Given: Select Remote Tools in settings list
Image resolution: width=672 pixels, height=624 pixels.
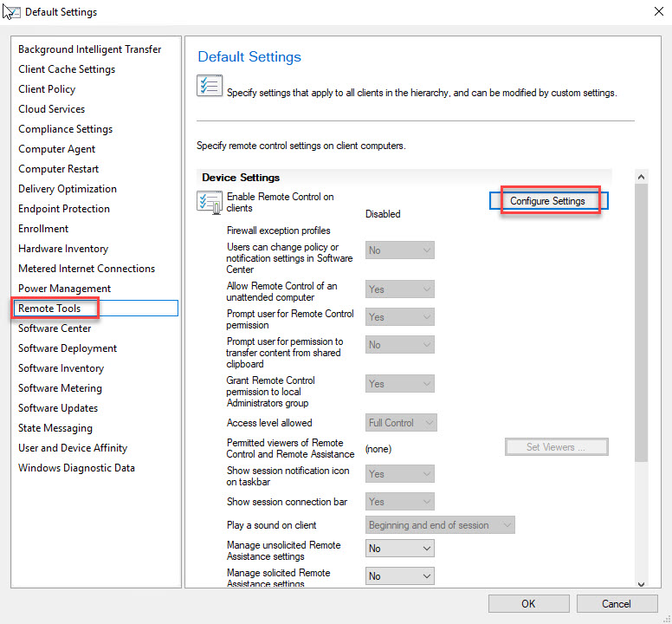Looking at the screenshot, I should pyautogui.click(x=49, y=309).
